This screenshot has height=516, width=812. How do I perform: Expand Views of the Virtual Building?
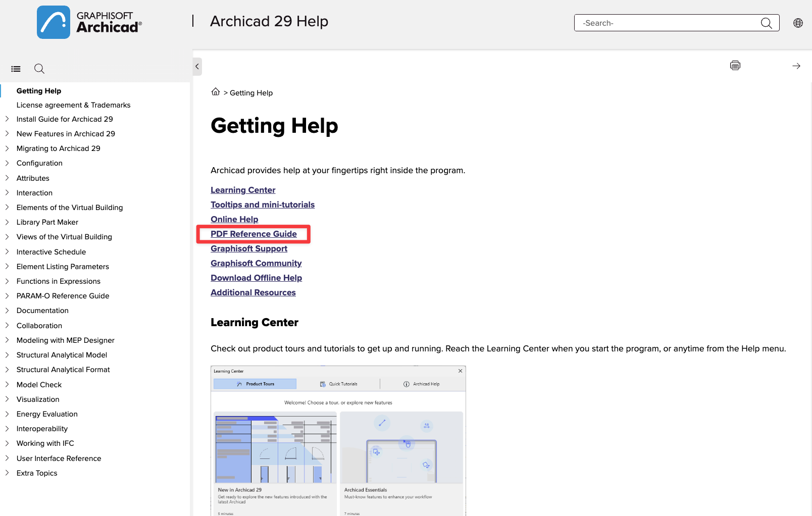coord(7,237)
